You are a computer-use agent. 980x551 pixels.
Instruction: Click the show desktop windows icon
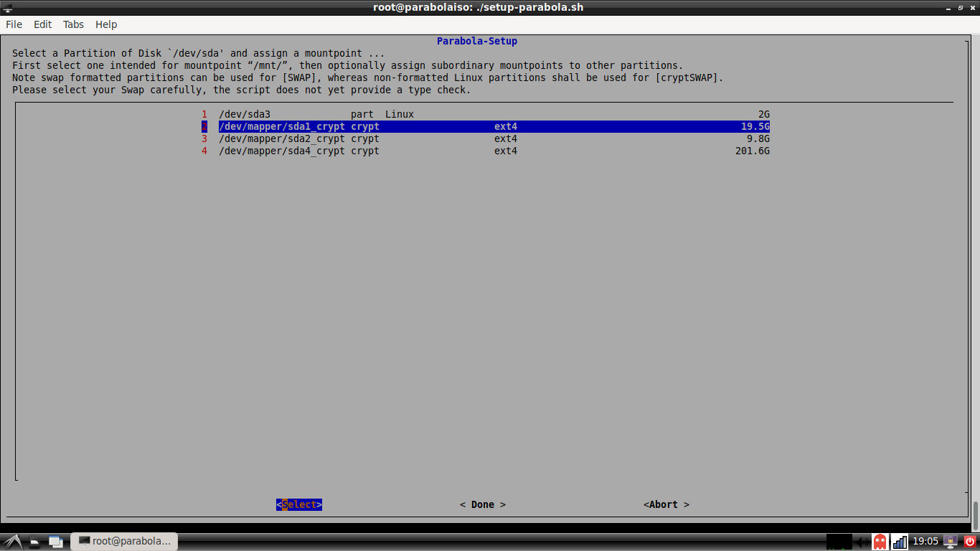tap(55, 542)
